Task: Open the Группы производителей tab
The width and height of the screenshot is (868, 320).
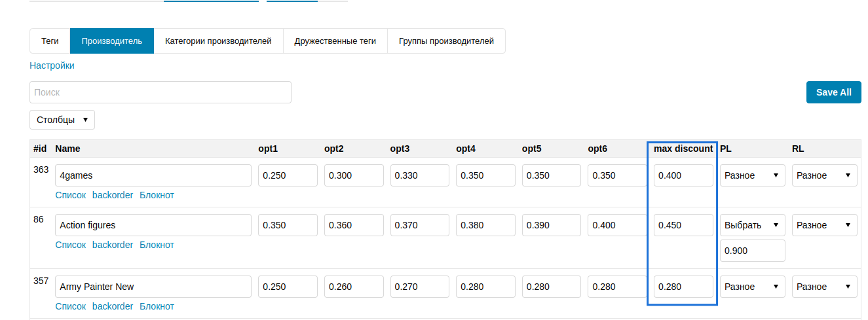Action: point(446,41)
